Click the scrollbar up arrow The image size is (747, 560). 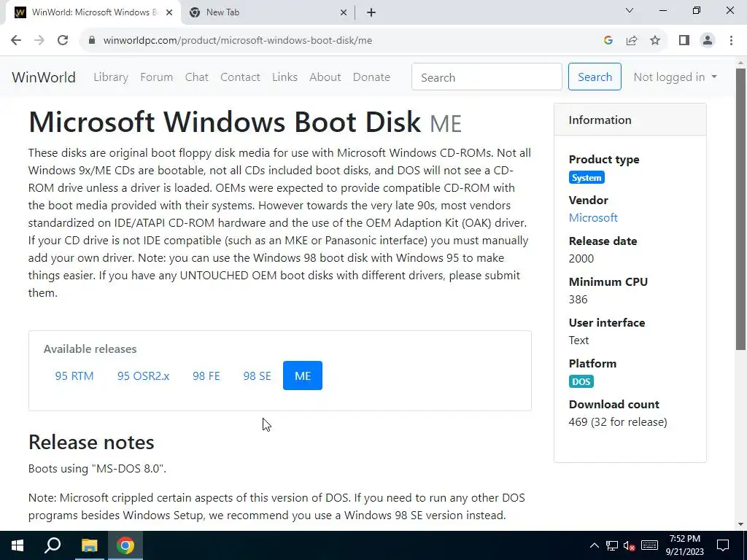[x=740, y=63]
